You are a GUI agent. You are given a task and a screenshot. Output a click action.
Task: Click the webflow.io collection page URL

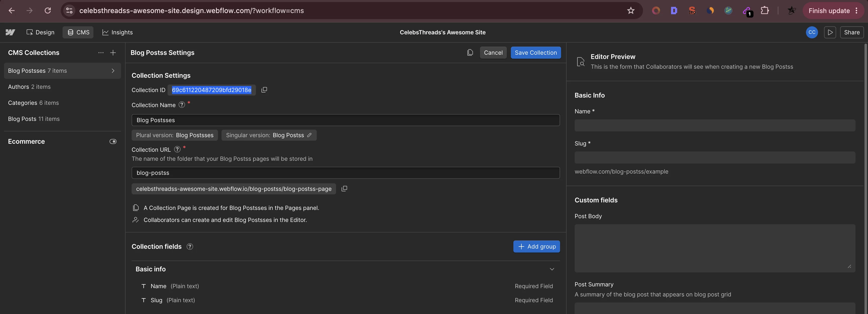pos(234,189)
